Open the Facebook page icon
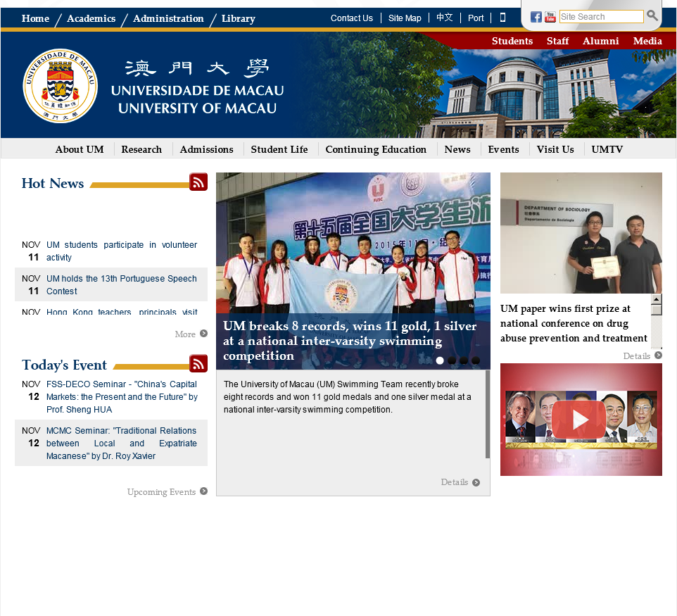The width and height of the screenshot is (677, 616). (x=536, y=17)
